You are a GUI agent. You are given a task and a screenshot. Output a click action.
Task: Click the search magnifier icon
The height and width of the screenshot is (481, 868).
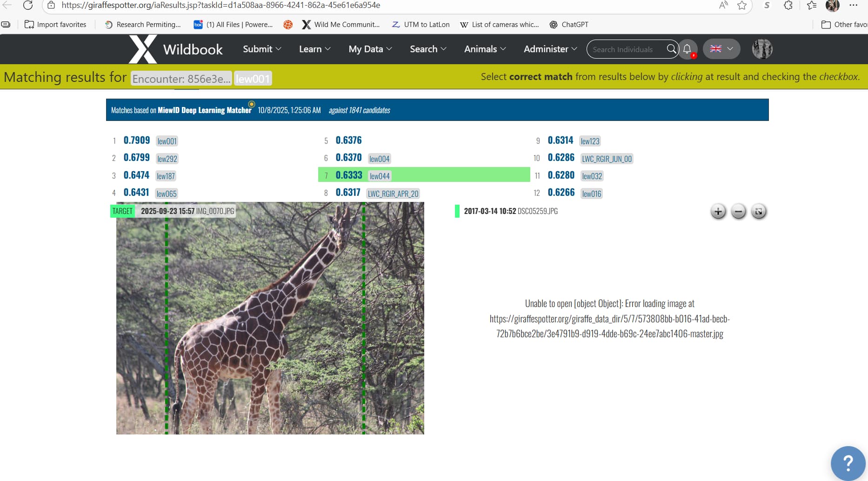(x=671, y=49)
